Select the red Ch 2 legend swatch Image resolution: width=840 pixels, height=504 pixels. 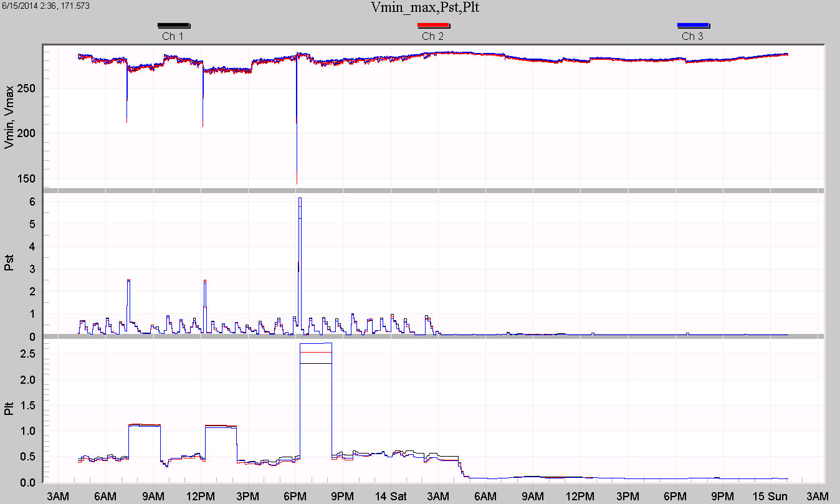(432, 26)
